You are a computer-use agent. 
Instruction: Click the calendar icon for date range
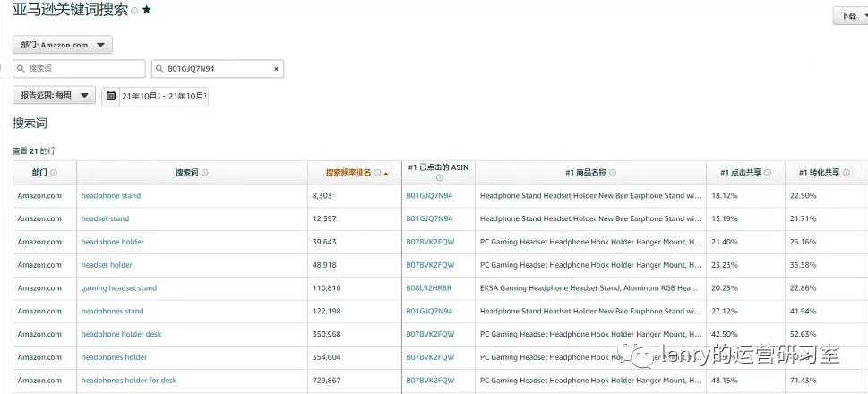tap(111, 96)
